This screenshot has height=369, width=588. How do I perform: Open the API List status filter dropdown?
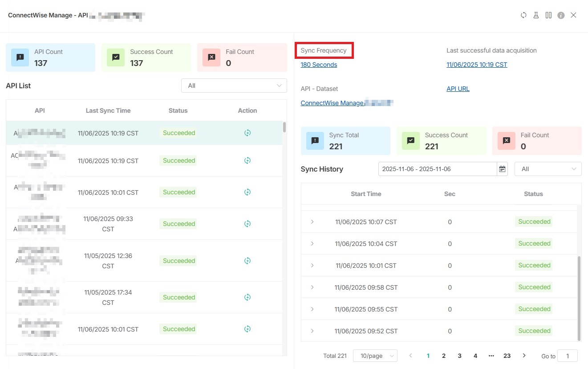click(x=234, y=86)
